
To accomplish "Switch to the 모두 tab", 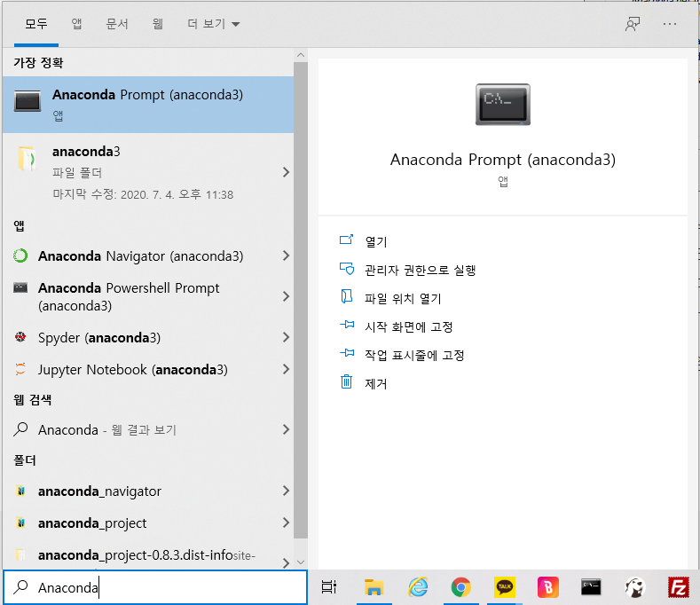I will [x=36, y=24].
